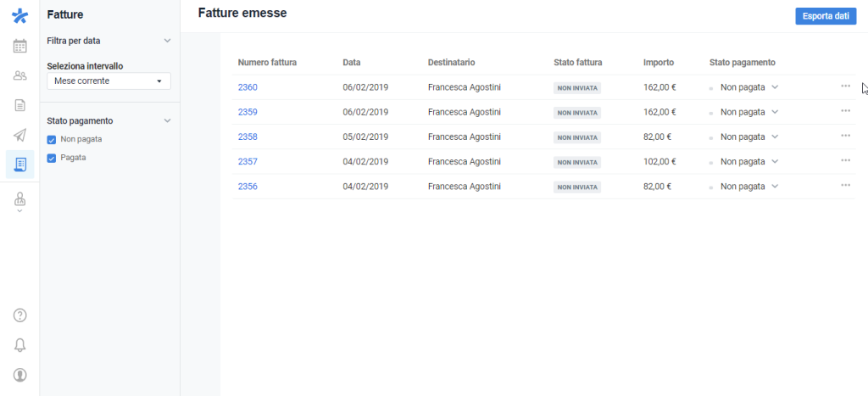Open the user profile icon

tap(19, 374)
